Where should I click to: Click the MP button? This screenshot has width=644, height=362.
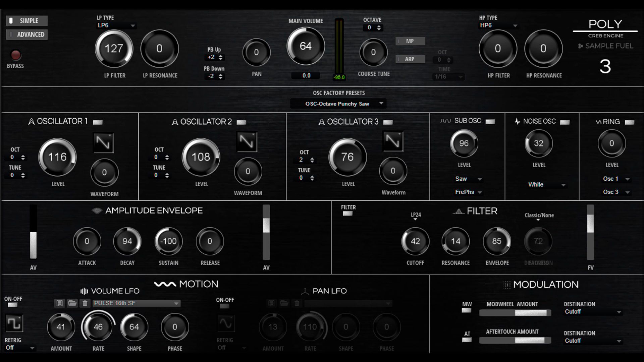(x=410, y=41)
